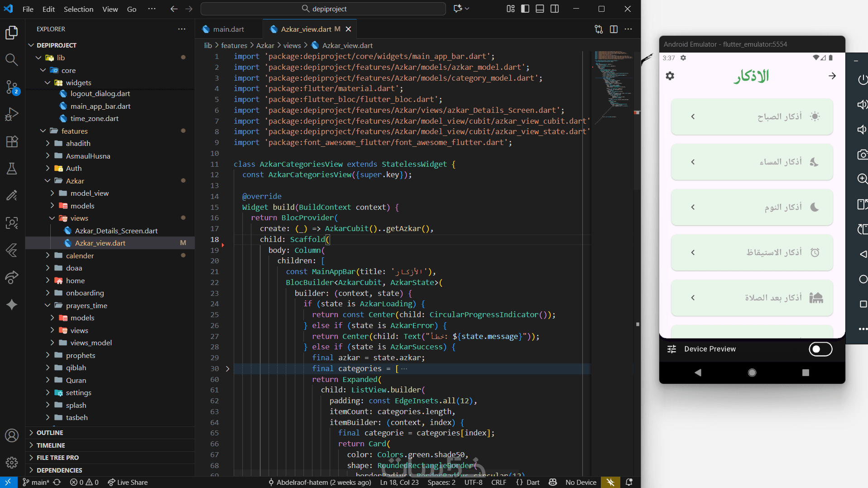Open Run and Debug view
Image resolution: width=868 pixels, height=488 pixels.
point(12,114)
